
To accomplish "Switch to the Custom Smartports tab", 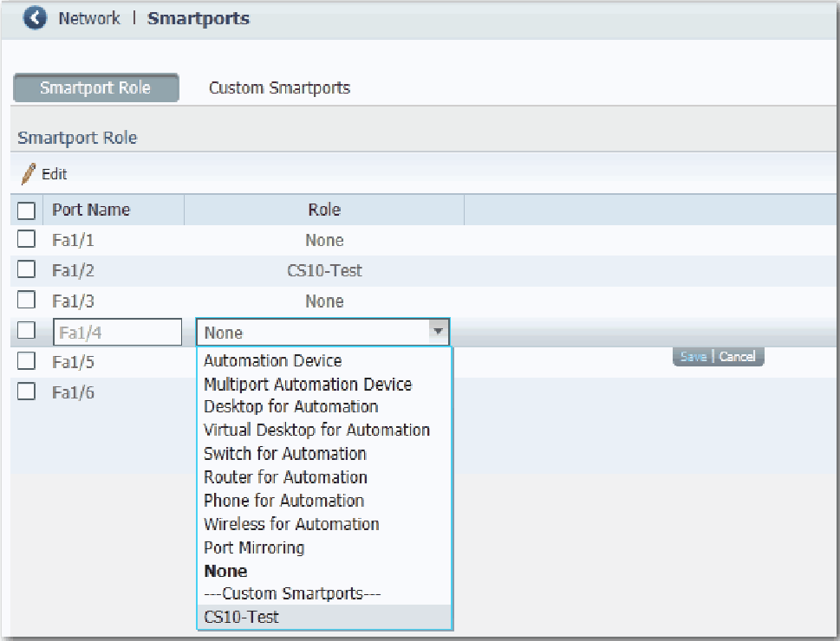I will [x=279, y=87].
